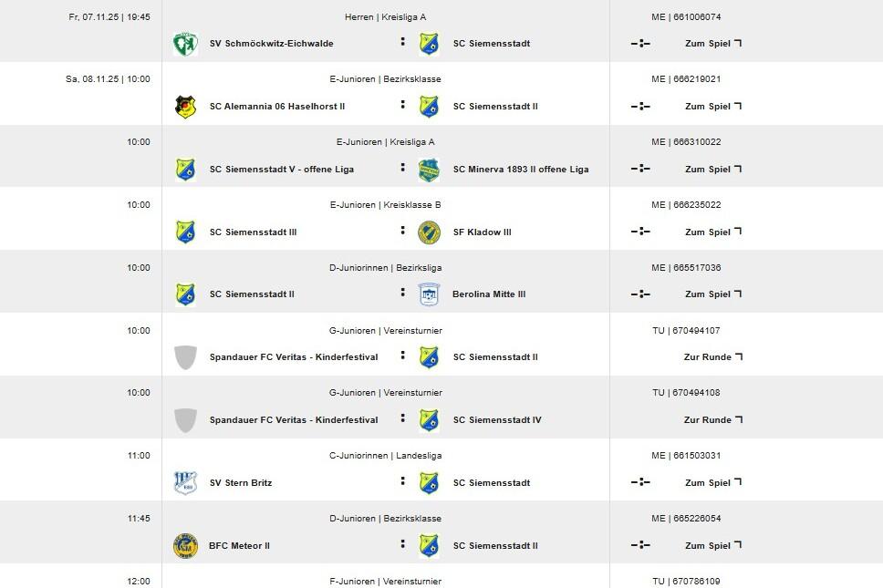The height and width of the screenshot is (588, 883).
Task: Select C-Juniorinnen | Landesliga competition label
Action: (385, 456)
